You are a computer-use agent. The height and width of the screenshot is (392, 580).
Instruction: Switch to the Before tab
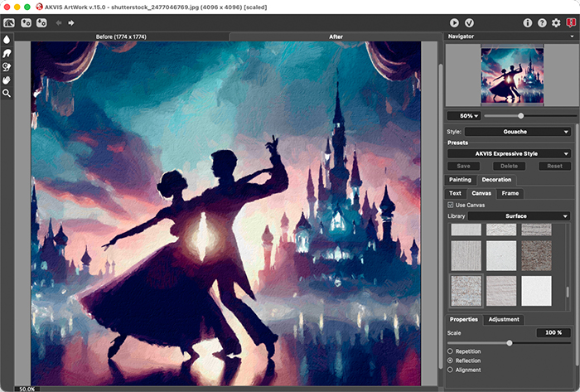point(121,36)
